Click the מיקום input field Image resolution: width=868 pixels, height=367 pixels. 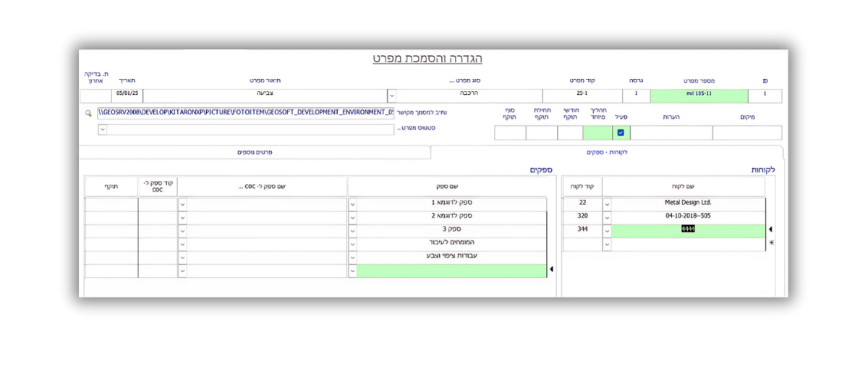click(747, 132)
